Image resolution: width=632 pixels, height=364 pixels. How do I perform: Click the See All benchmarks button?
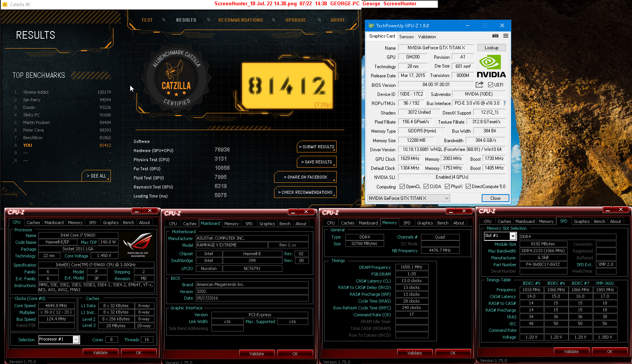point(96,176)
